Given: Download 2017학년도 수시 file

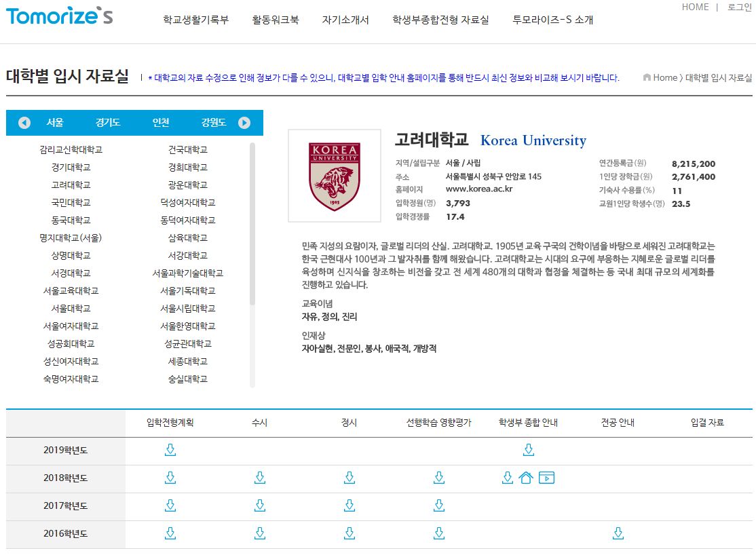Looking at the screenshot, I should pyautogui.click(x=260, y=505).
